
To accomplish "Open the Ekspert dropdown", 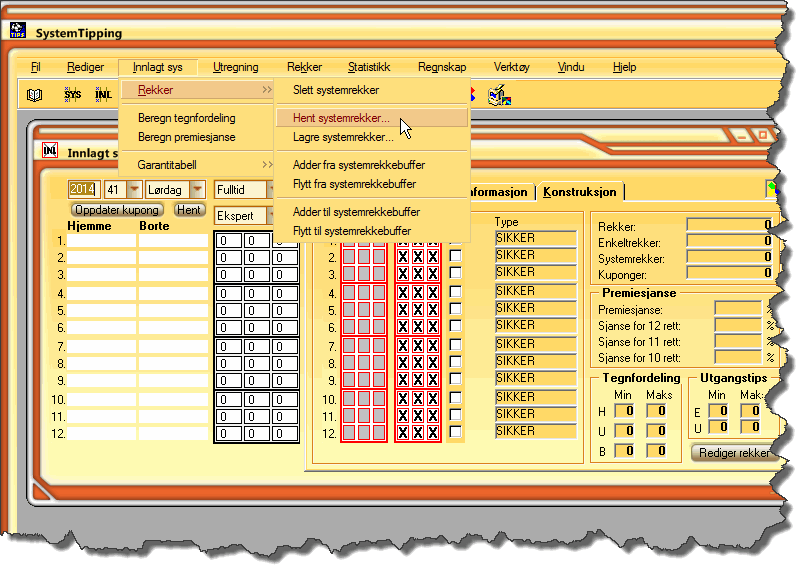I will pos(270,216).
